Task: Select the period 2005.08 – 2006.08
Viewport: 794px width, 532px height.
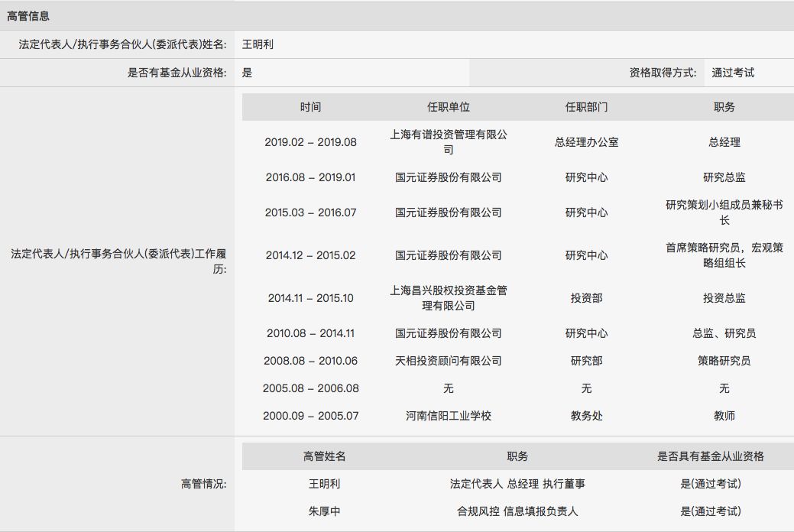Action: tap(310, 388)
